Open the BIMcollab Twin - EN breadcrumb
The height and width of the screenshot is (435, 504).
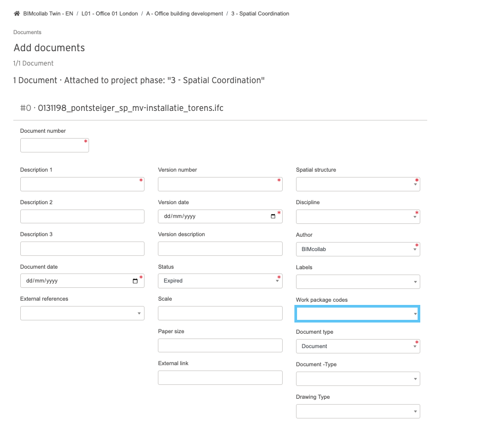(x=48, y=13)
